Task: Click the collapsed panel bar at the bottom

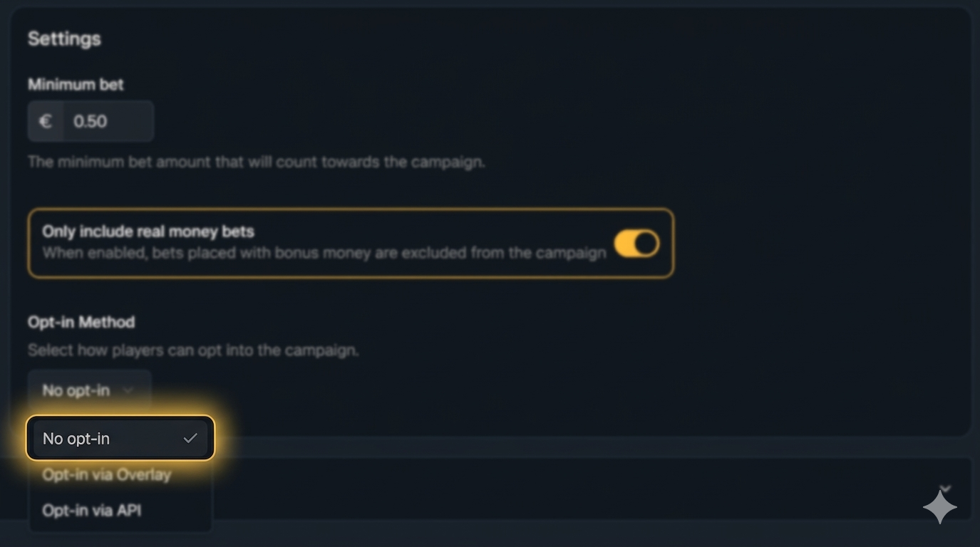Action: point(570,489)
